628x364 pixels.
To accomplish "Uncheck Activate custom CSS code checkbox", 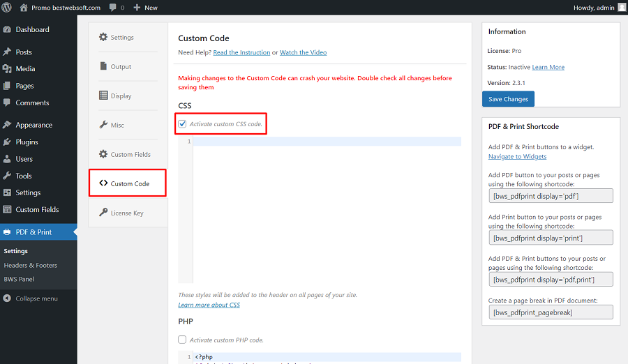I will pyautogui.click(x=182, y=123).
